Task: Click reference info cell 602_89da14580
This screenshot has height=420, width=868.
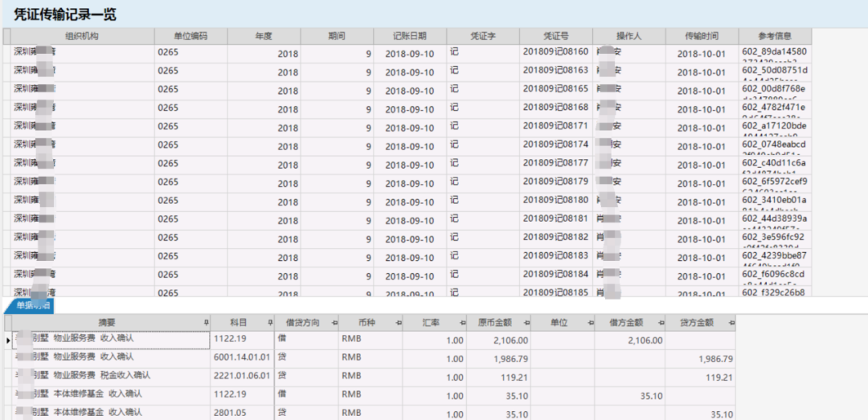Action: (x=775, y=54)
